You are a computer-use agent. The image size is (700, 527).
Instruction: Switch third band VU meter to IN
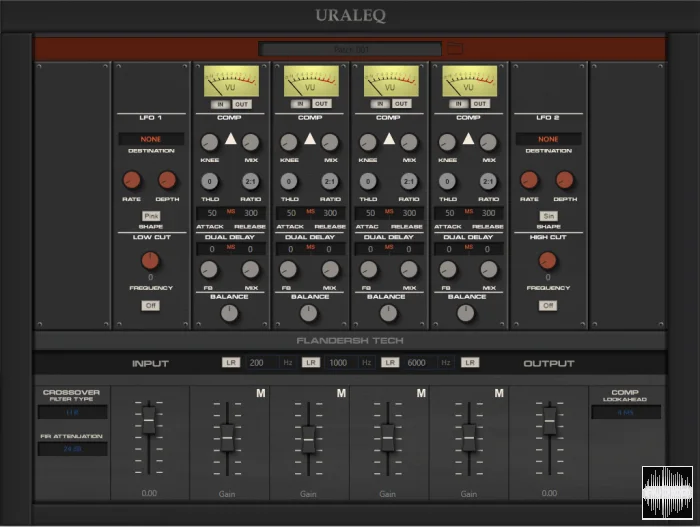coord(380,104)
